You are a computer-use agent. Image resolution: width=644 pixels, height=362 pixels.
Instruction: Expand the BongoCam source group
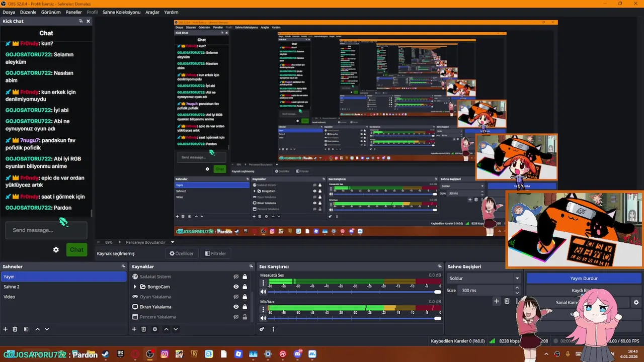coord(134,287)
